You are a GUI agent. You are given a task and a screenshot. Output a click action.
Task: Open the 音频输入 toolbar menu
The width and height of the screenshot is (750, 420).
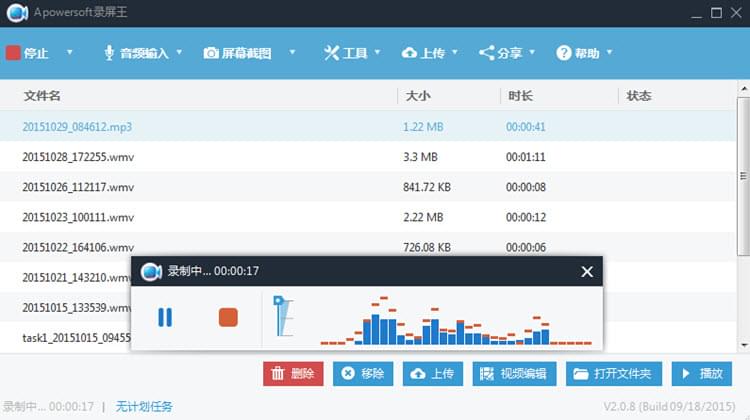(144, 53)
